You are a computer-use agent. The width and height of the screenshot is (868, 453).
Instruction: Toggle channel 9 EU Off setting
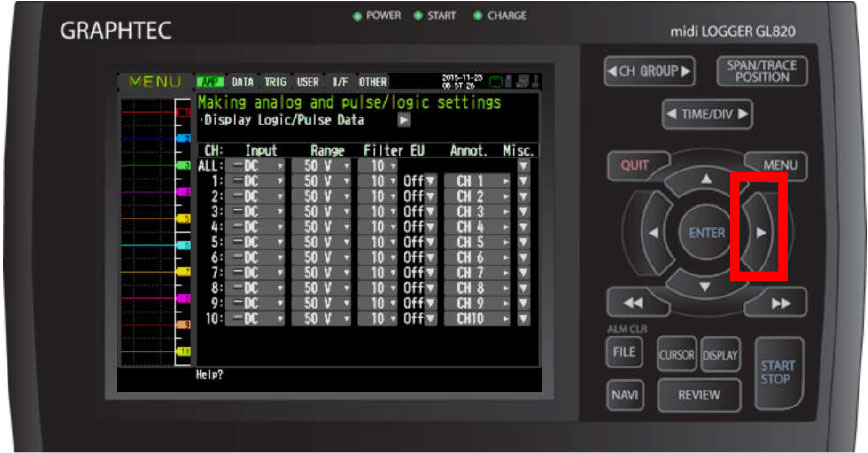[x=420, y=303]
